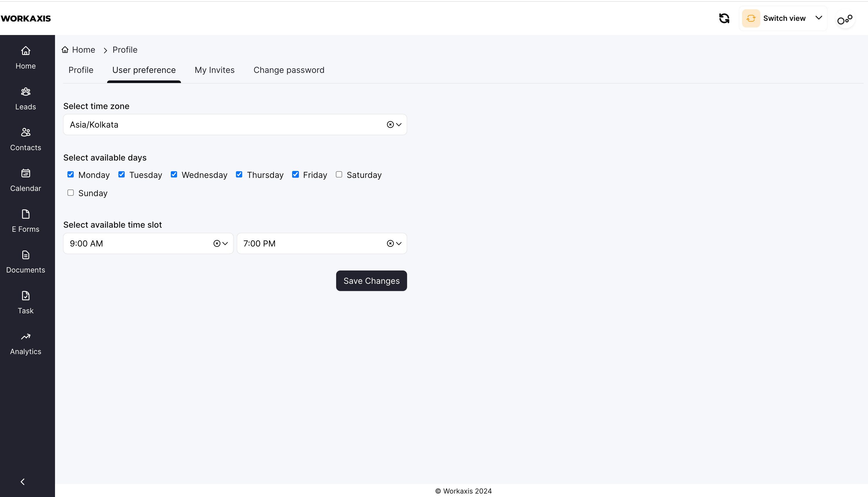Check the Sunday availability box
The width and height of the screenshot is (868, 497).
71,193
